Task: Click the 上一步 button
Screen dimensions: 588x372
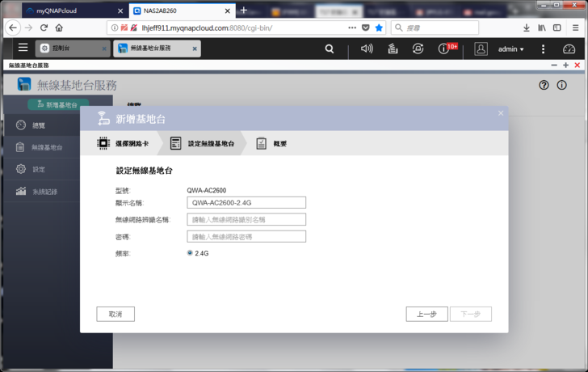Action: pyautogui.click(x=426, y=315)
